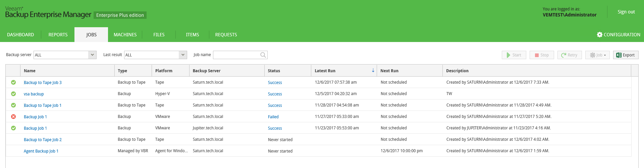Switch to the Items tab
Image resolution: width=644 pixels, height=168 pixels.
(193, 35)
